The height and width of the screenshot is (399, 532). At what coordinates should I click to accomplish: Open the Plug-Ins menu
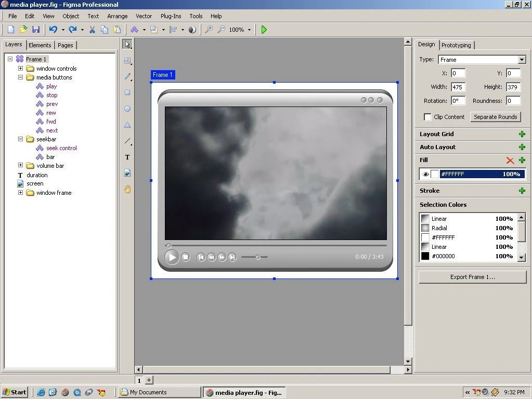point(171,16)
